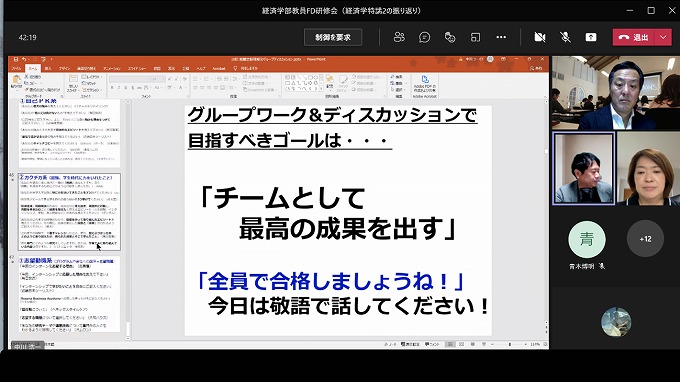
Task: Click the 制御を要求 request control button
Action: pos(333,37)
